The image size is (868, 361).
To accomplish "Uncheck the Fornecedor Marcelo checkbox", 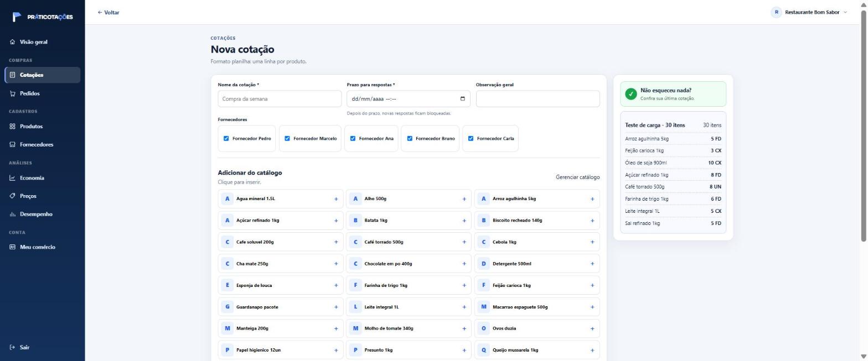I will 287,139.
